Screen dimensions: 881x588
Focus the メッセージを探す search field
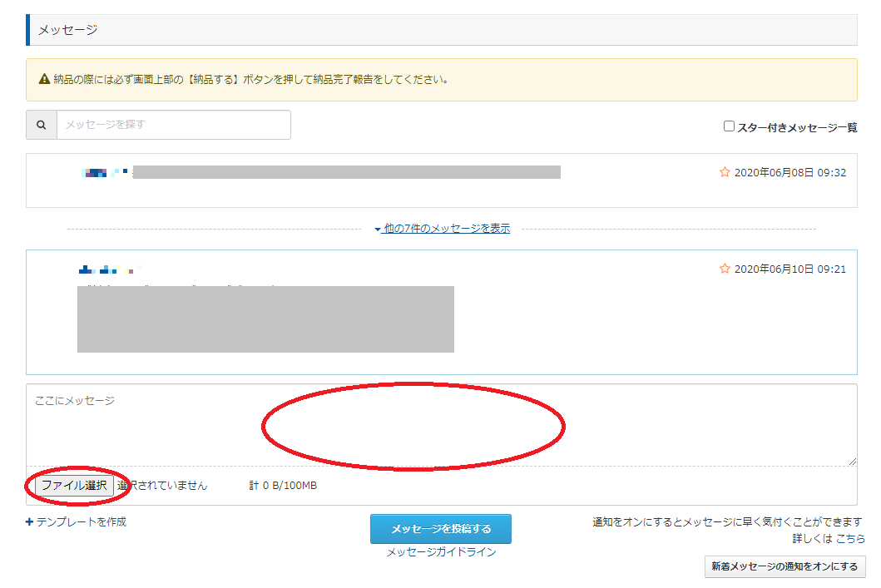point(173,125)
